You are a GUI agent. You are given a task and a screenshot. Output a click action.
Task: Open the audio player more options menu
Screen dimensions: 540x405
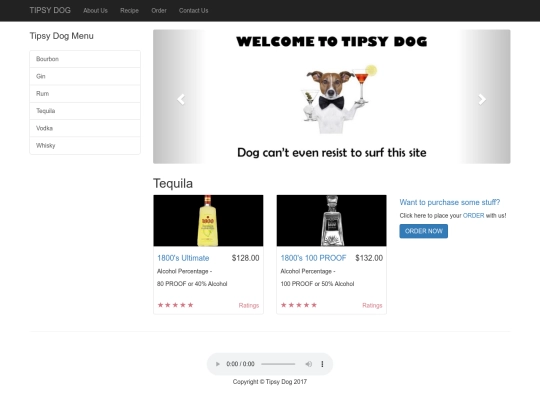tap(322, 364)
